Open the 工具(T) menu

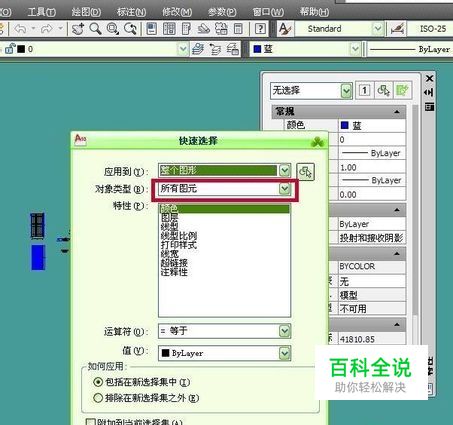point(42,12)
